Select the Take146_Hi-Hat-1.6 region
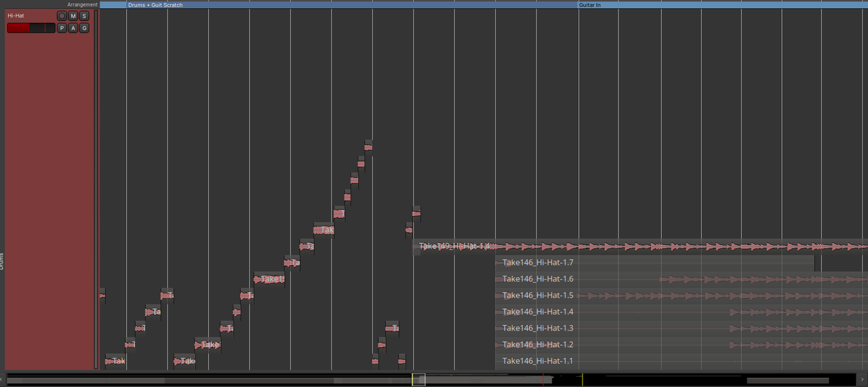This screenshot has width=868, height=387. 682,279
